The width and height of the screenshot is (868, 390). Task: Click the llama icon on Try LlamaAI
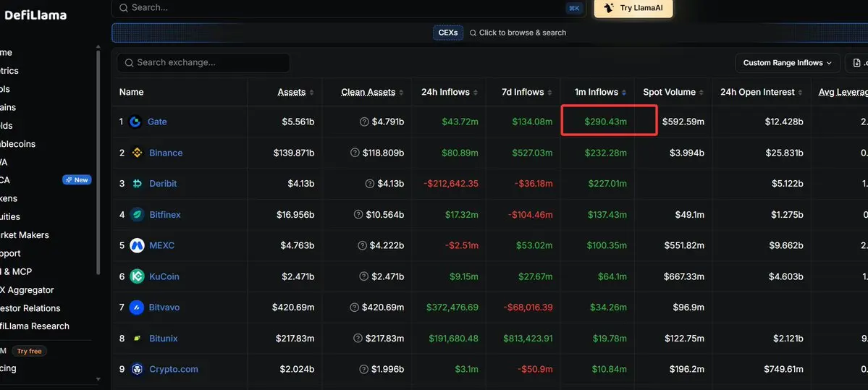pyautogui.click(x=609, y=8)
